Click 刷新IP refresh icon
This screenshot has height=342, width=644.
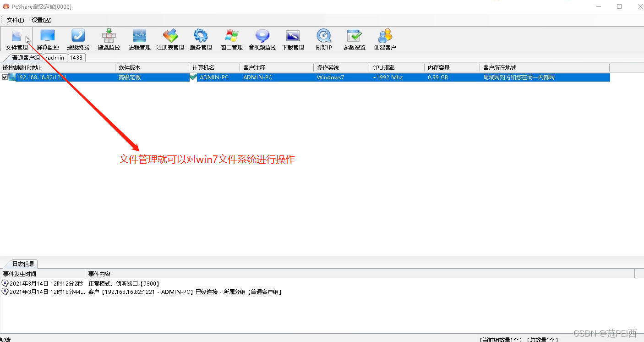point(324,39)
